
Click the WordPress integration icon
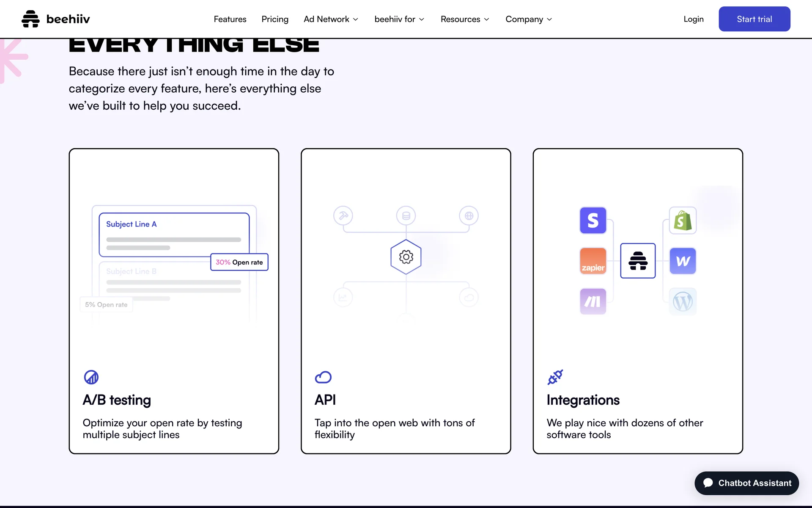tap(683, 301)
